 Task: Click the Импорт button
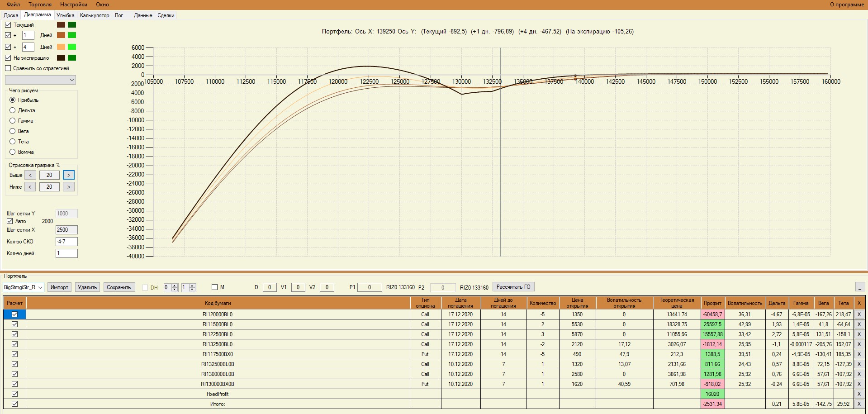pyautogui.click(x=59, y=287)
